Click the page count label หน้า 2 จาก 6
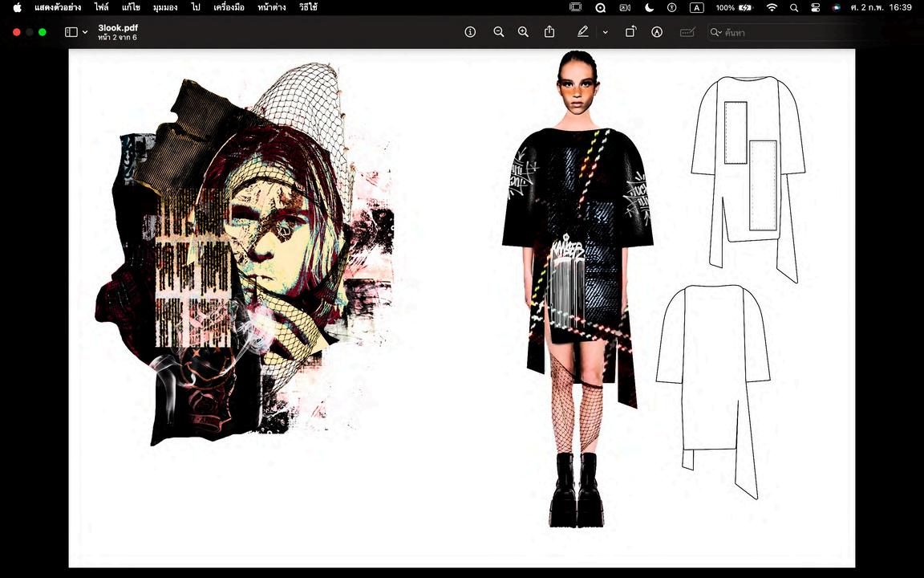The image size is (924, 578). pyautogui.click(x=117, y=37)
